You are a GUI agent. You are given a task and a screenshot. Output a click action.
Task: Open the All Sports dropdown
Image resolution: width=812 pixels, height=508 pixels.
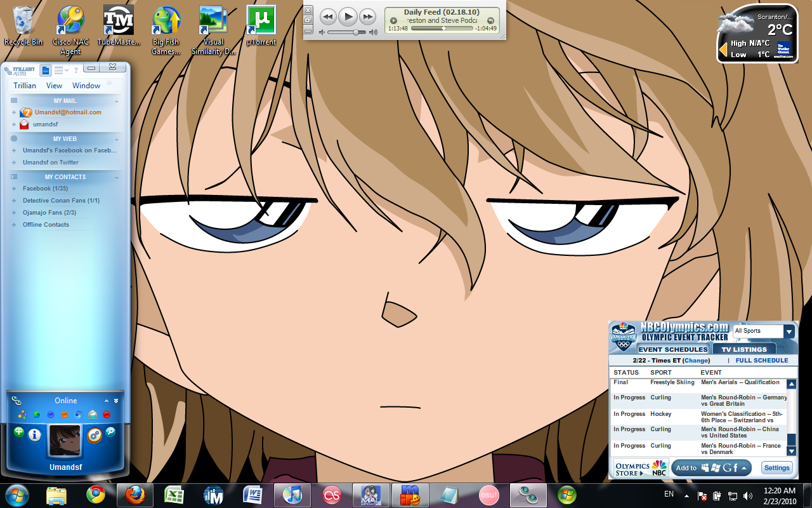point(789,331)
